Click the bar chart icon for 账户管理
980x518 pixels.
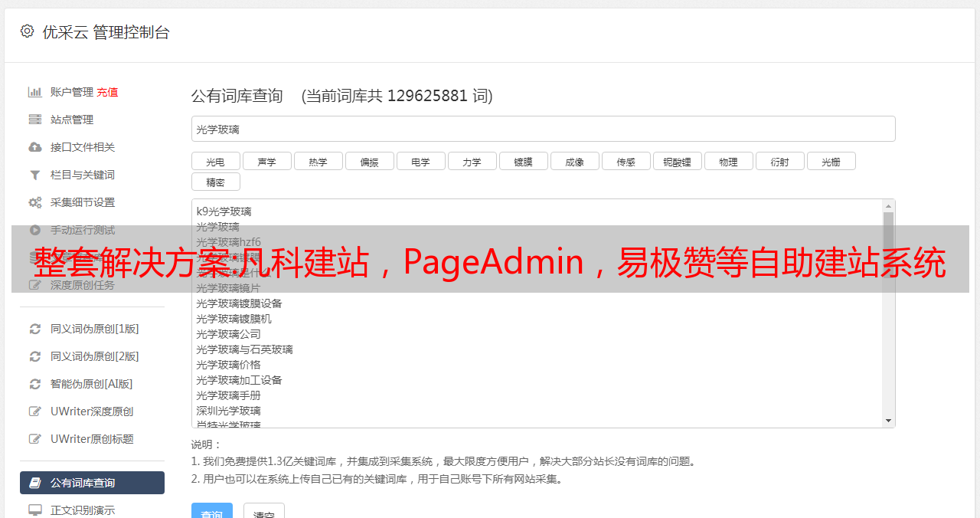point(35,92)
